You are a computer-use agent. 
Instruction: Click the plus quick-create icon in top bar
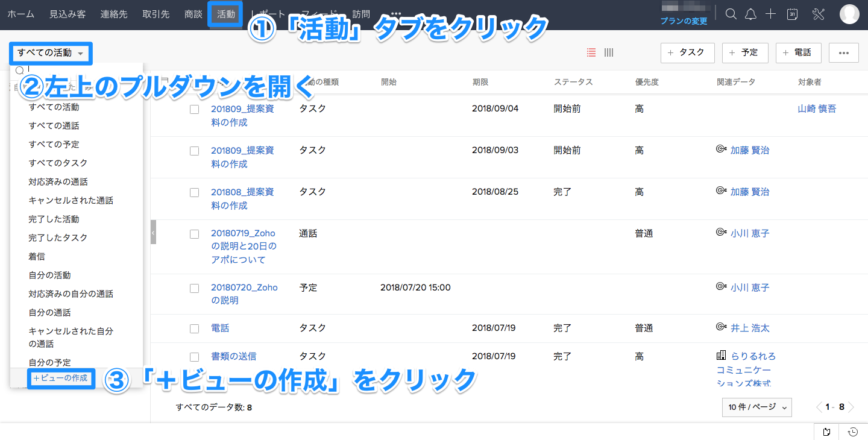coord(770,14)
